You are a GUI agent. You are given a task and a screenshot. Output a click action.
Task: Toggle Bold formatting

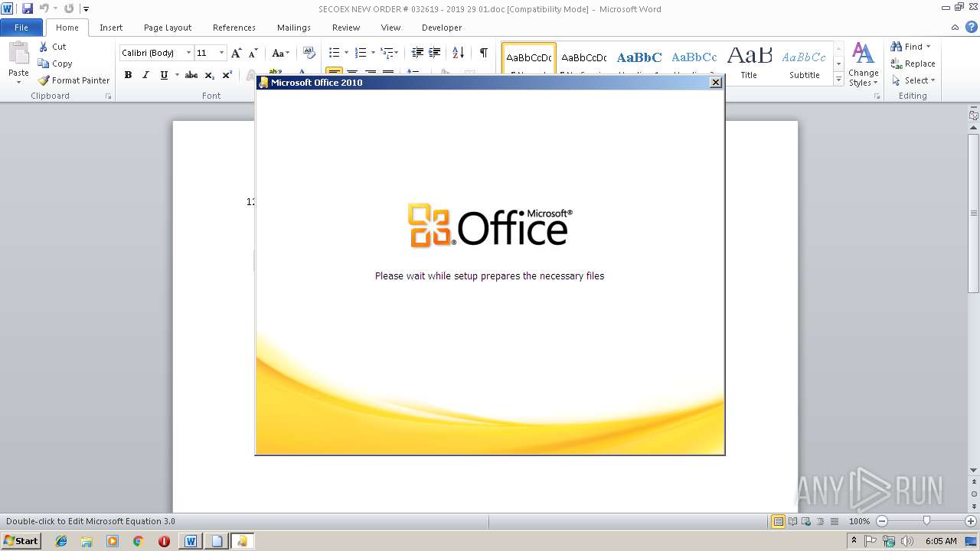tap(128, 75)
